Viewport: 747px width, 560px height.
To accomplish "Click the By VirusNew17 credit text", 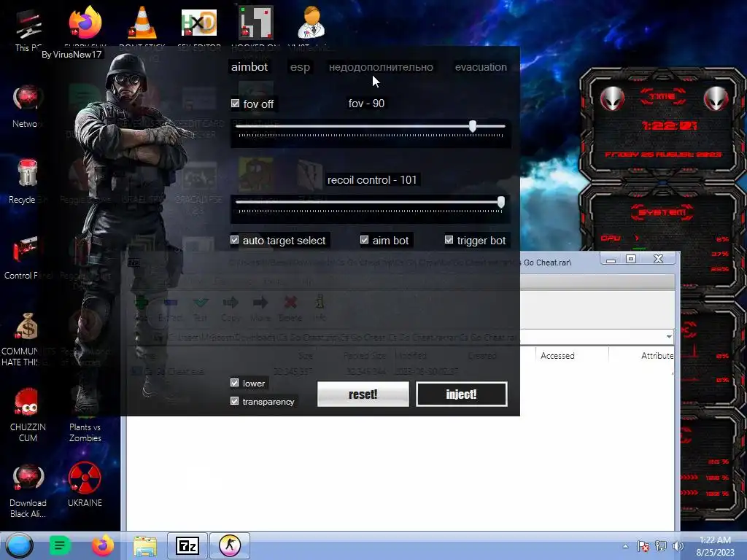I will (x=71, y=54).
